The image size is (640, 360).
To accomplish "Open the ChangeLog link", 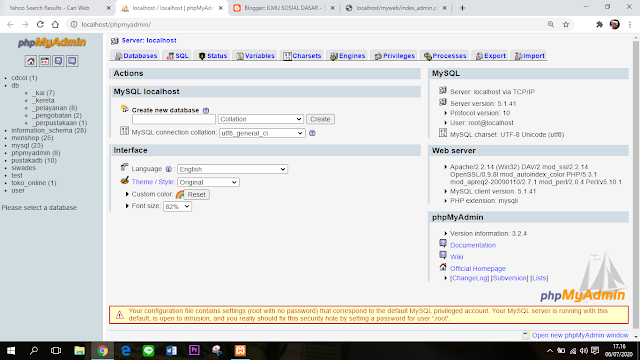I will pos(469,278).
